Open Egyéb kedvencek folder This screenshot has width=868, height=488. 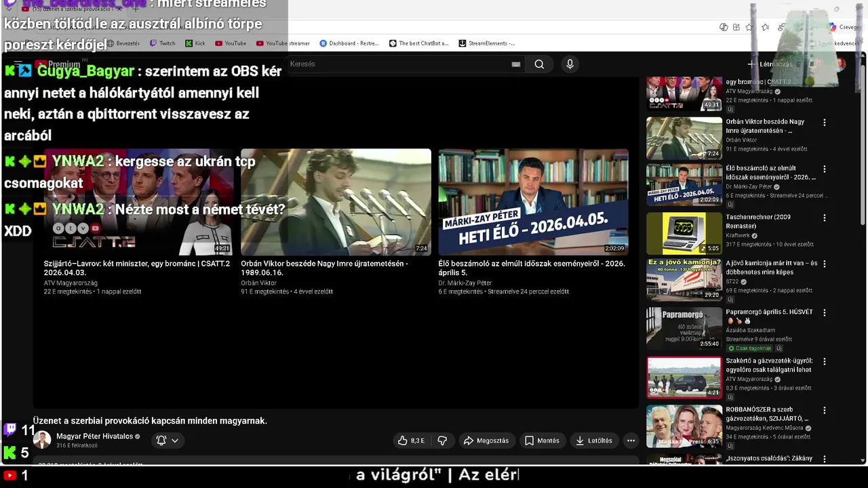point(833,43)
